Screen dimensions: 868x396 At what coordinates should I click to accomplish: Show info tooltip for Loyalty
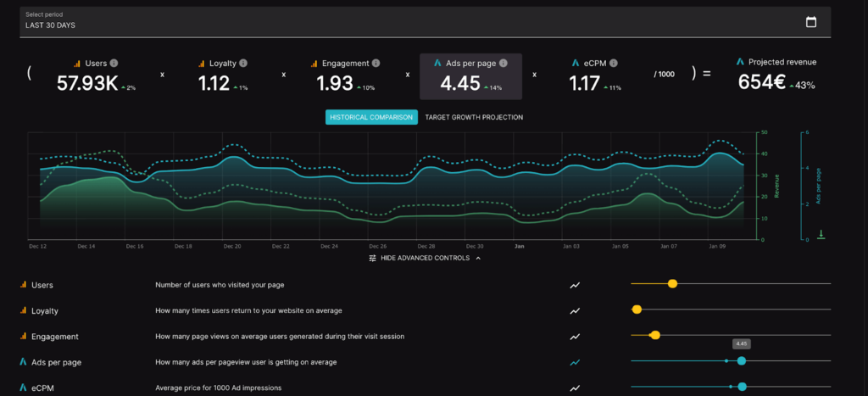click(243, 63)
